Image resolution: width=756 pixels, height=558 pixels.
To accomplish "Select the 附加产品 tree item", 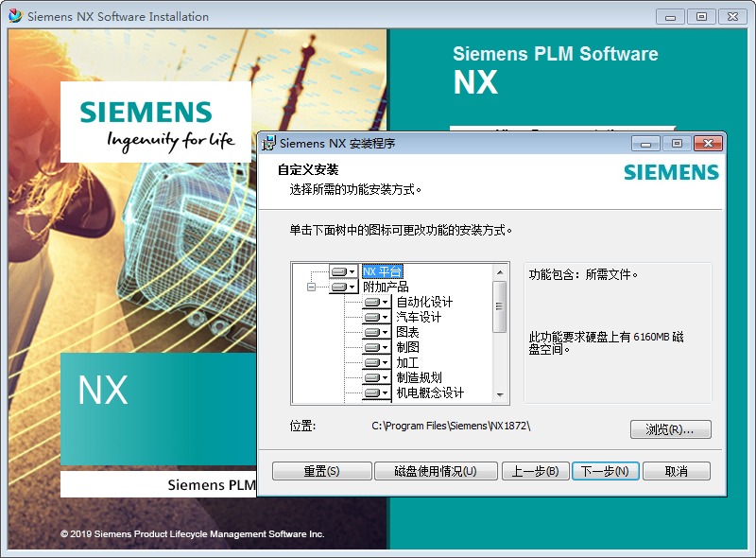I will [x=386, y=288].
